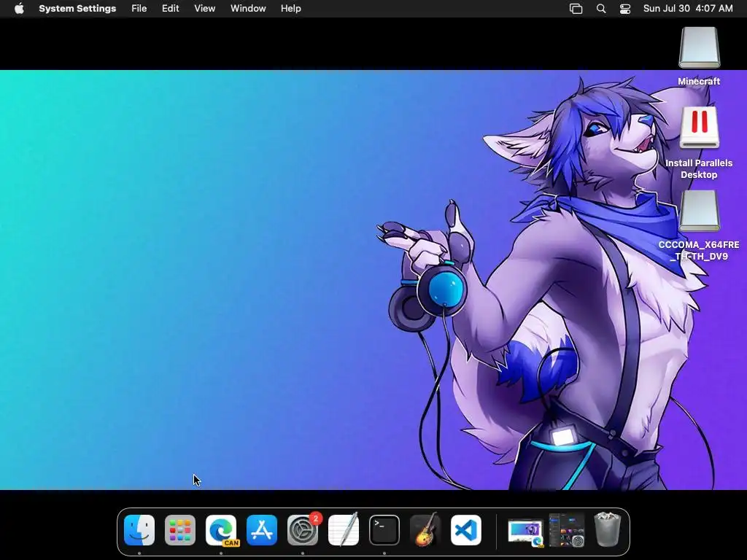Open Launchpad in the Dock
Viewport: 747px width, 560px height.
click(x=180, y=530)
